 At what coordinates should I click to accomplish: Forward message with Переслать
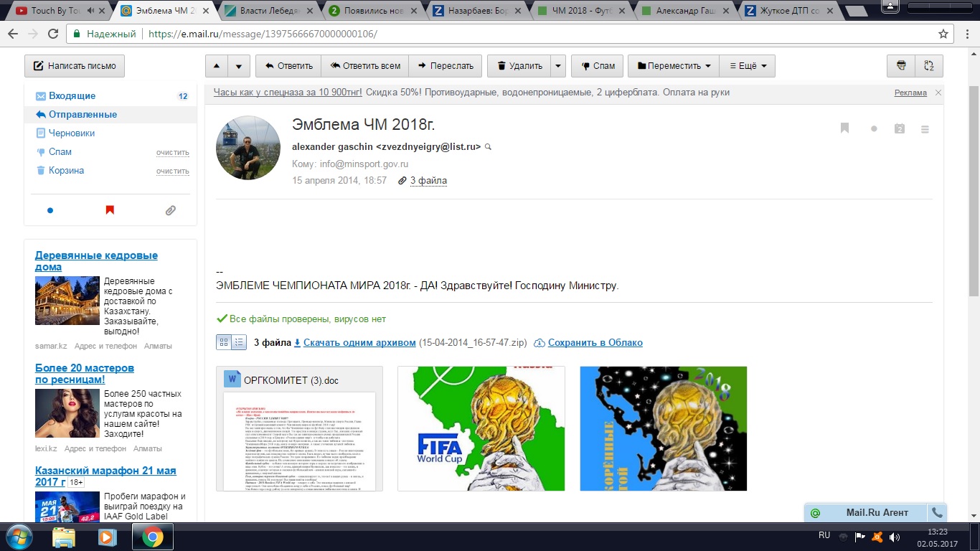point(445,66)
